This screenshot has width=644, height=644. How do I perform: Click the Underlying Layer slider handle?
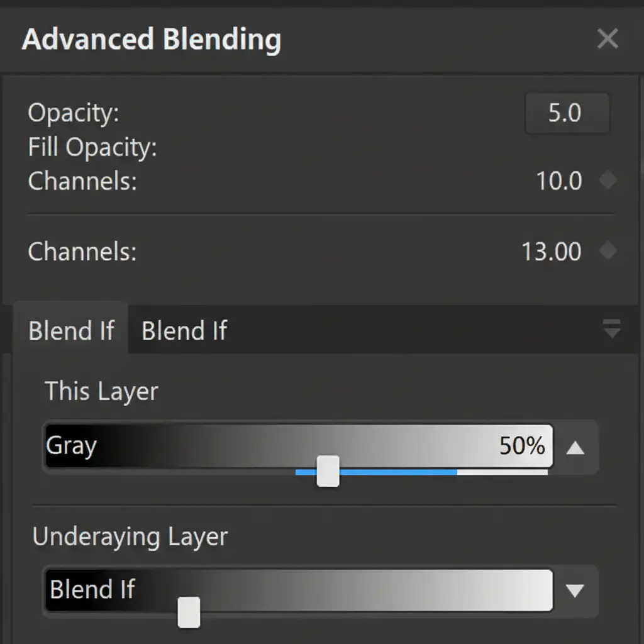[189, 613]
